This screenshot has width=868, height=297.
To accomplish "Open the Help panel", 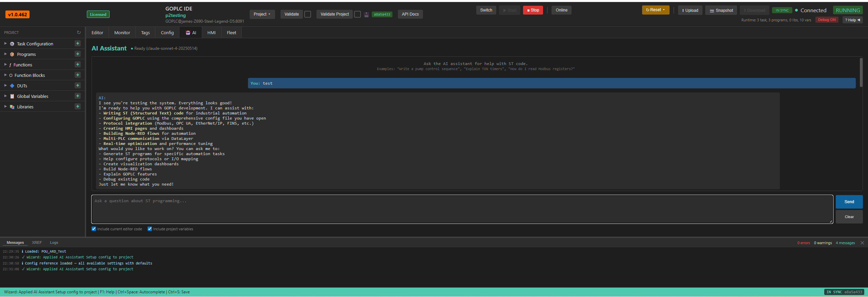I will coord(852,20).
